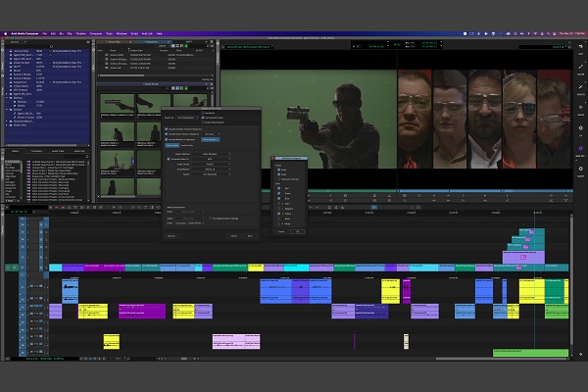Click OK in the markers dialog
588x392 pixels.
pyautogui.click(x=298, y=231)
